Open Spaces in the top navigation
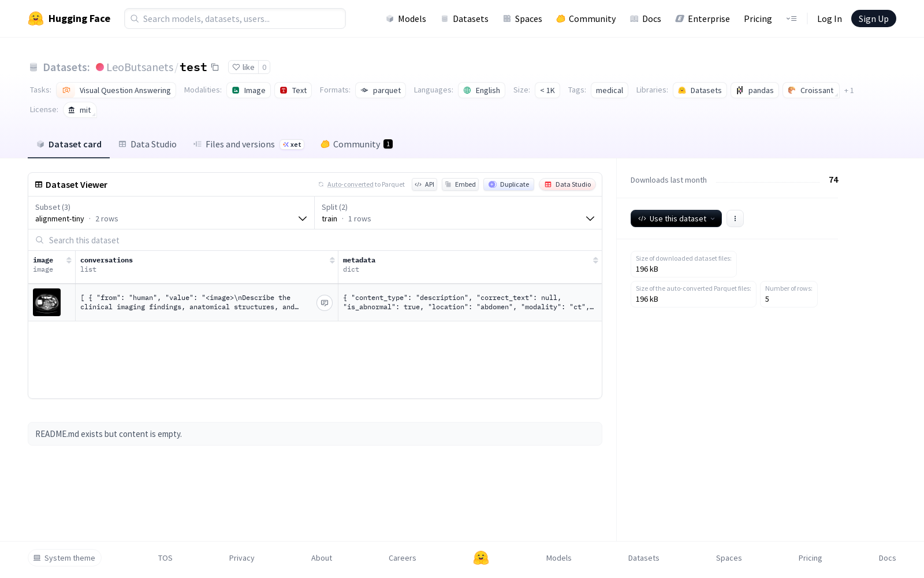The height and width of the screenshot is (578, 924). [523, 18]
